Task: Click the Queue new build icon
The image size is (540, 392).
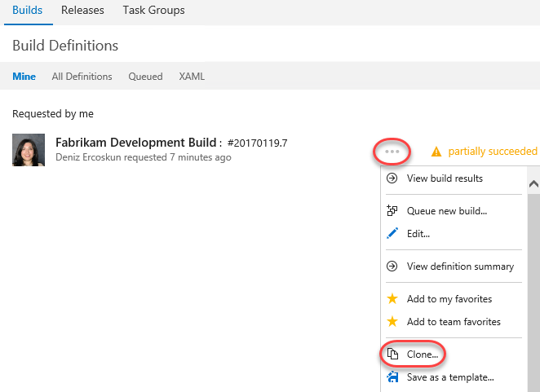Action: (x=392, y=210)
